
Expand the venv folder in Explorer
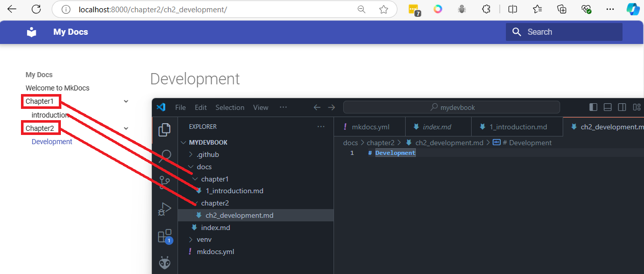click(x=204, y=239)
